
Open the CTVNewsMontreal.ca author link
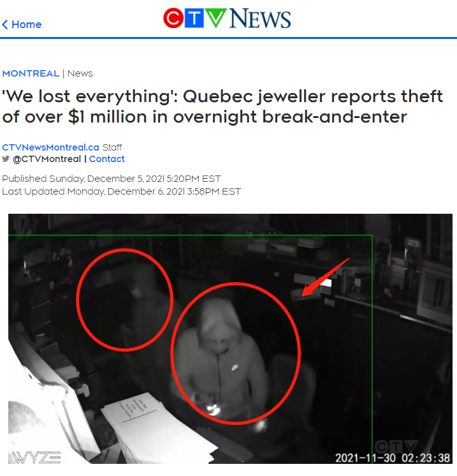click(50, 147)
